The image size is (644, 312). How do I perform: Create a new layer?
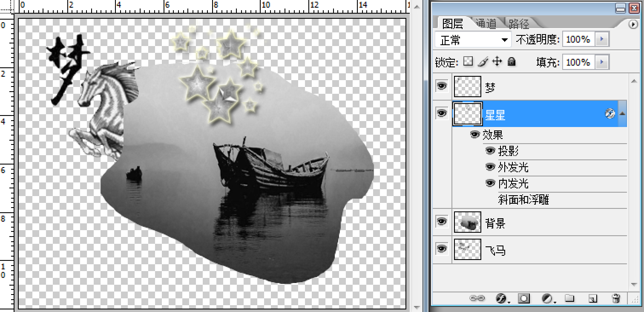tap(593, 298)
